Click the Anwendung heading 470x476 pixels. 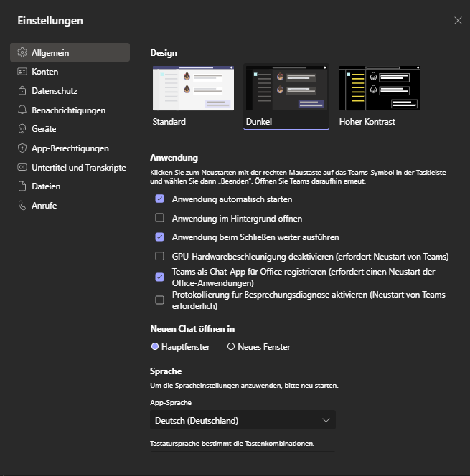pyautogui.click(x=174, y=158)
